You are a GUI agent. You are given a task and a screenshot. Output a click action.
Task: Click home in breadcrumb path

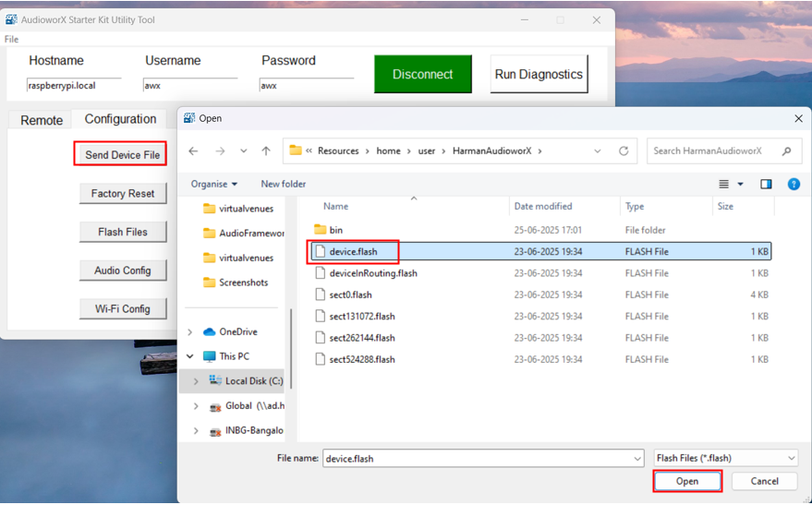(x=388, y=151)
